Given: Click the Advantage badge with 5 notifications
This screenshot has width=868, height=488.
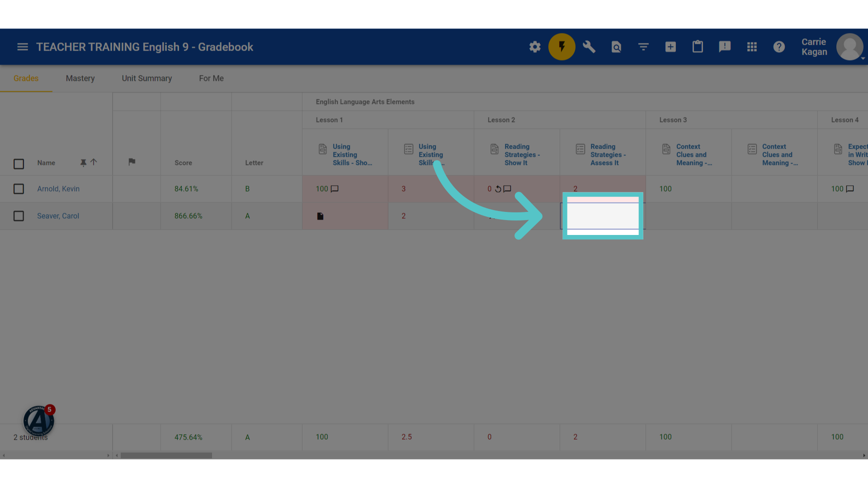Looking at the screenshot, I should [39, 421].
